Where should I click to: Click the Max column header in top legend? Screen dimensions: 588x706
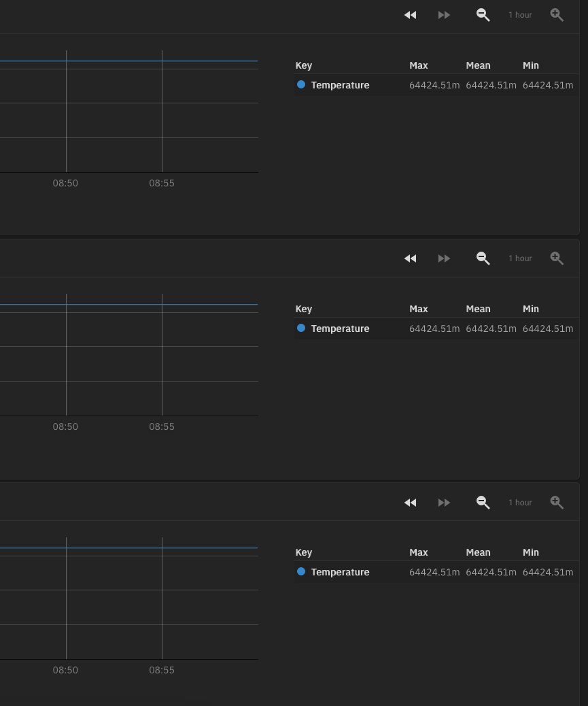418,65
